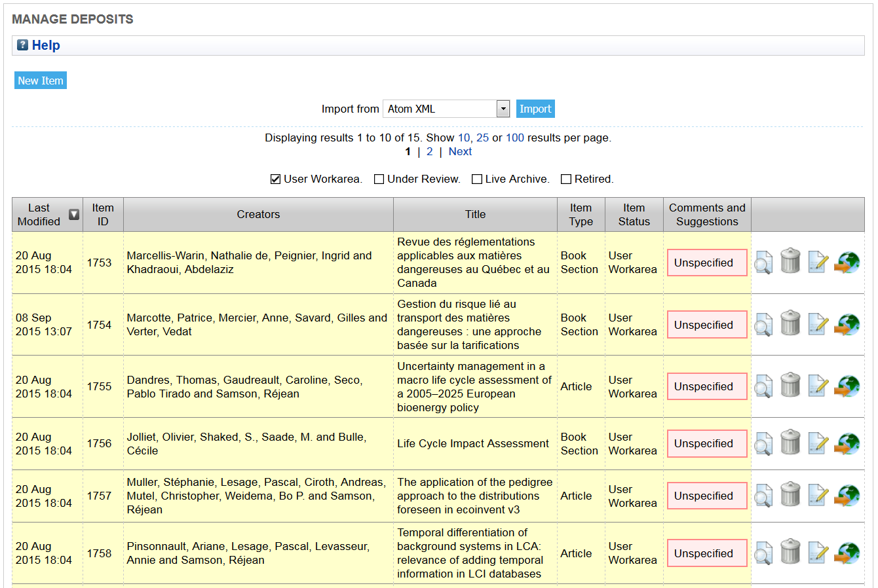Click title 'Uncertainty management in a macro life cycle'
Image resolution: width=878 pixels, height=588 pixels.
coord(474,386)
